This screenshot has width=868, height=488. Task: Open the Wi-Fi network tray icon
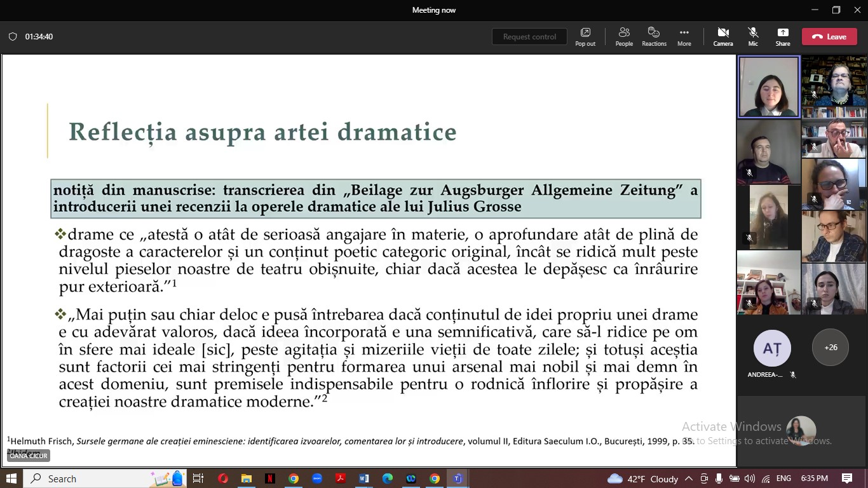766,479
